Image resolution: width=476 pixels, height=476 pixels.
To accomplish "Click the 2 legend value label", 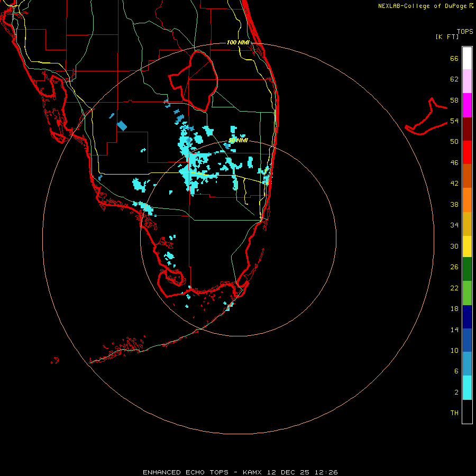I will tap(456, 392).
